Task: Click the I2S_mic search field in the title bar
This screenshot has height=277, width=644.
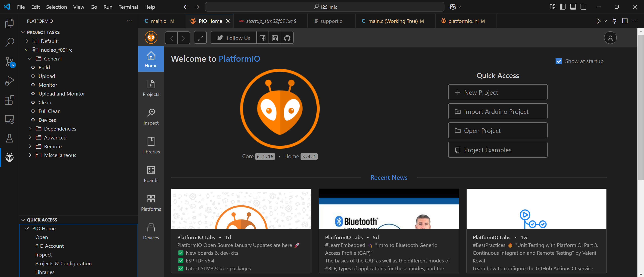Action: (325, 7)
